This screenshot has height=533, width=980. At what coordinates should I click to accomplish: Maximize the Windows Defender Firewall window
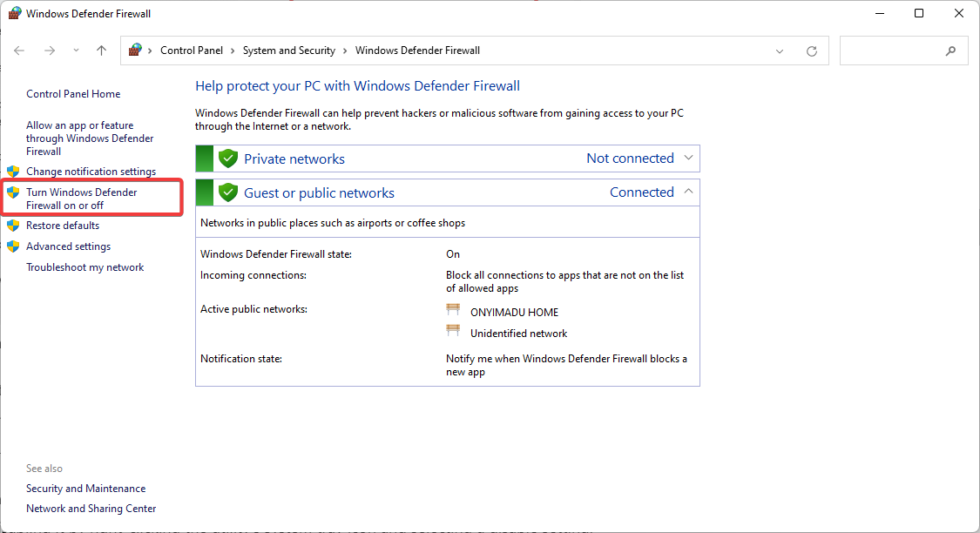tap(919, 13)
